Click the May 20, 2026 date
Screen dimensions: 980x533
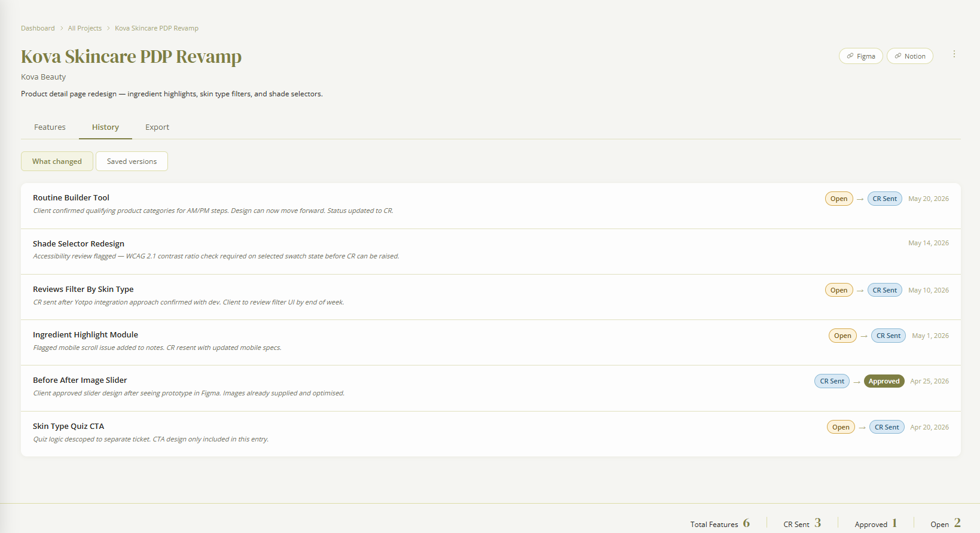pyautogui.click(x=929, y=199)
